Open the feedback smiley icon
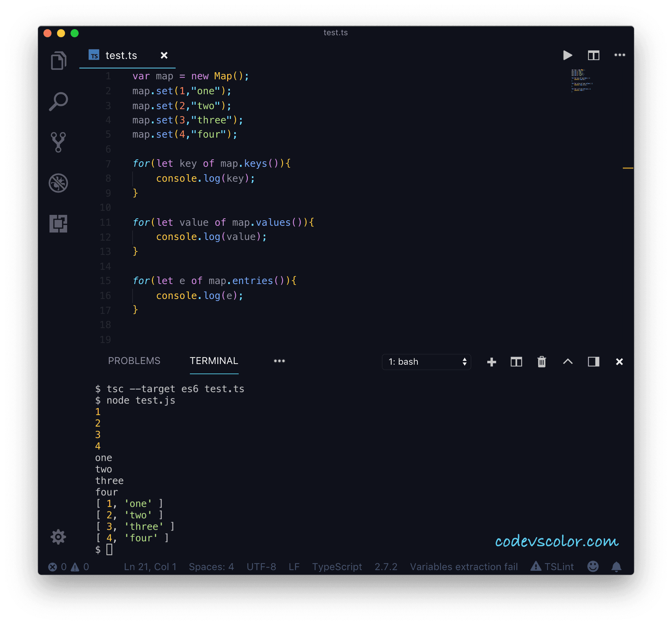 tap(593, 566)
